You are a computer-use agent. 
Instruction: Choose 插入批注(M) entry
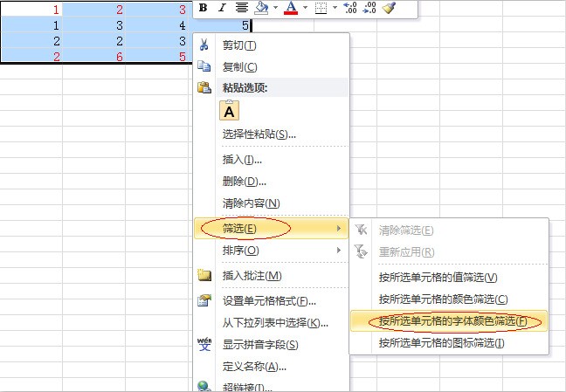point(271,276)
